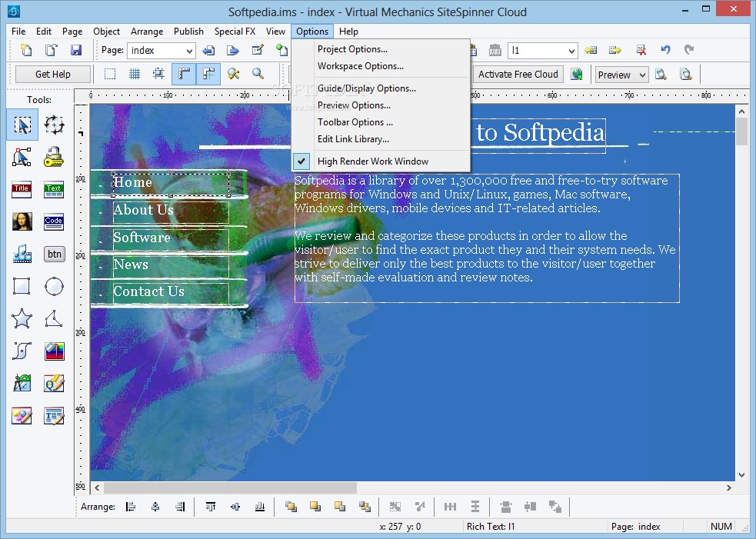Toggle the guides display button
Image resolution: width=756 pixels, height=539 pixels.
pos(208,74)
